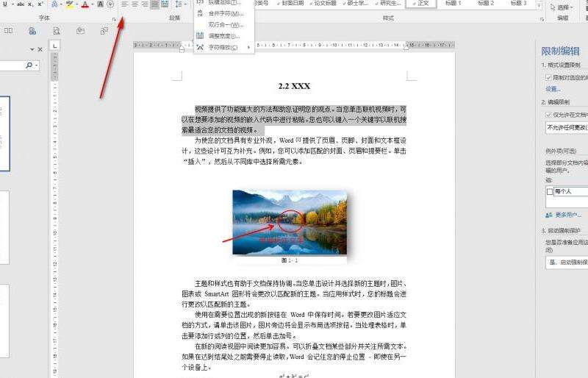Apply the 标题 1 style
This screenshot has width=588, height=378.
pos(453,4)
